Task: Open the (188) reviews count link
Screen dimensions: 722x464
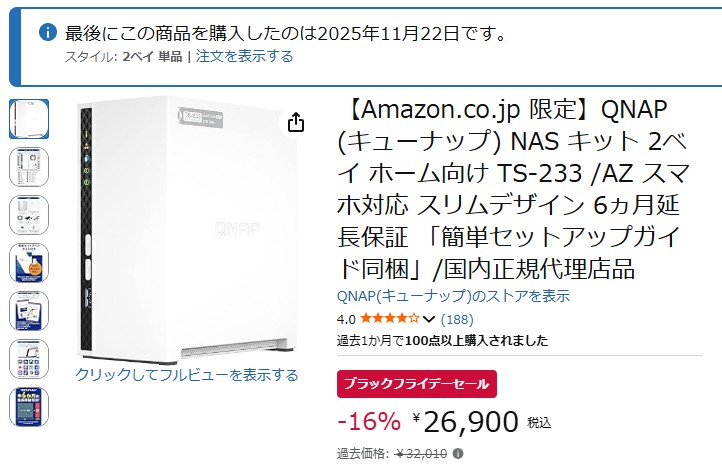Action: pos(457,320)
